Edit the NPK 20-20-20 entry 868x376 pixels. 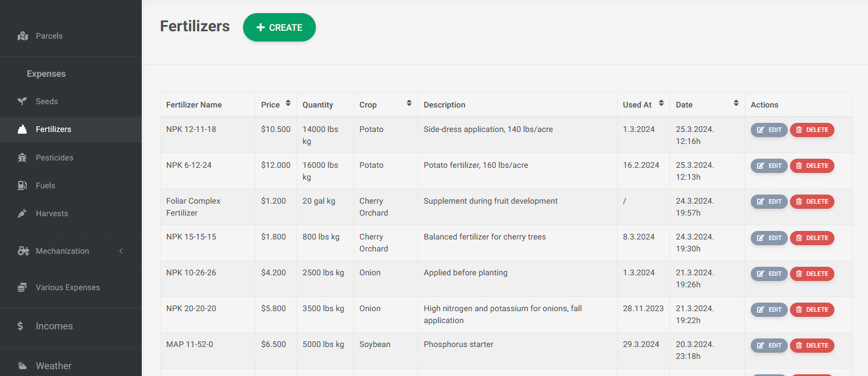tap(769, 309)
